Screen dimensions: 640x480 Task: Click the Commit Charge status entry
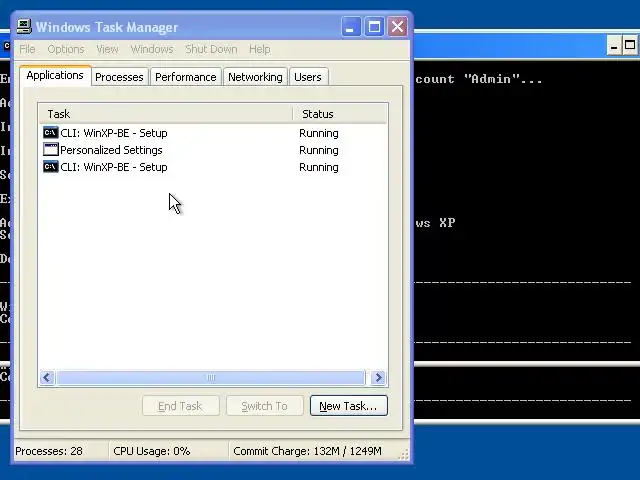(307, 451)
